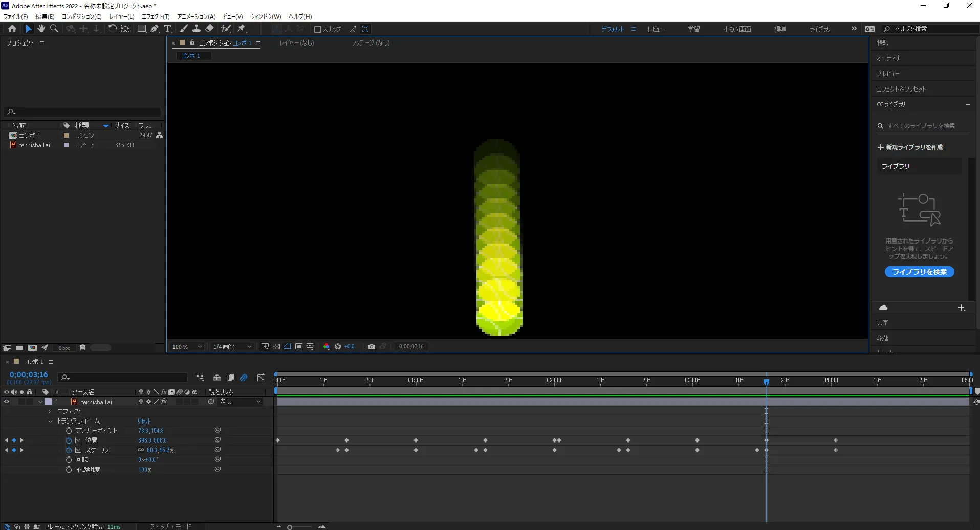Click リセット next to Transform
Screen dimensions: 980x530
click(x=144, y=422)
